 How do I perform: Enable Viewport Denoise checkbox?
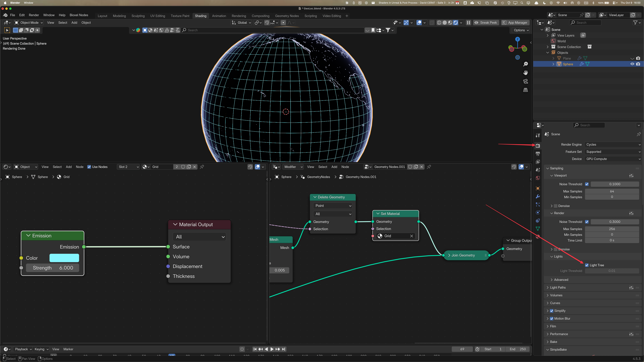556,206
